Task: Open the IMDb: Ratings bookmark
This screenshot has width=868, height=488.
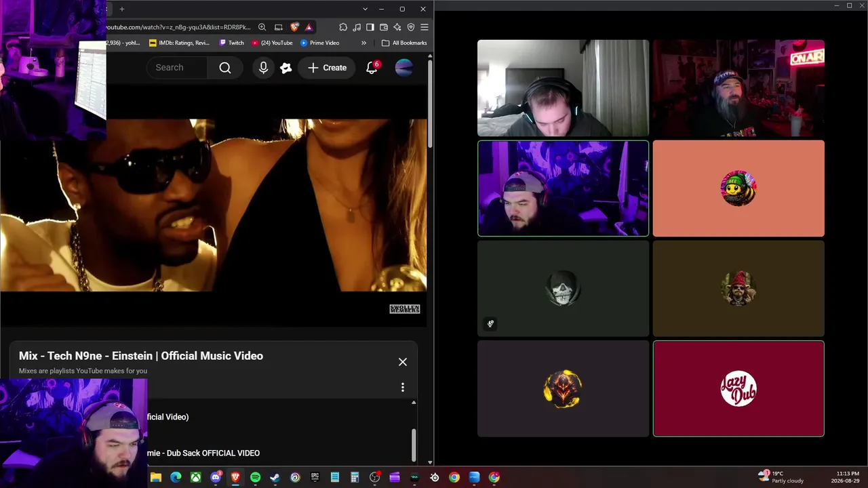Action: (179, 43)
